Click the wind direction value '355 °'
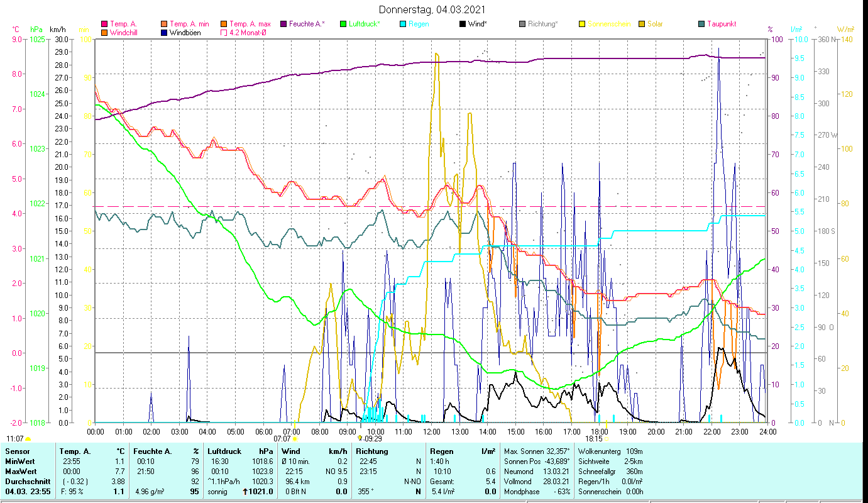Image resolution: width=868 pixels, height=503 pixels. [x=365, y=492]
